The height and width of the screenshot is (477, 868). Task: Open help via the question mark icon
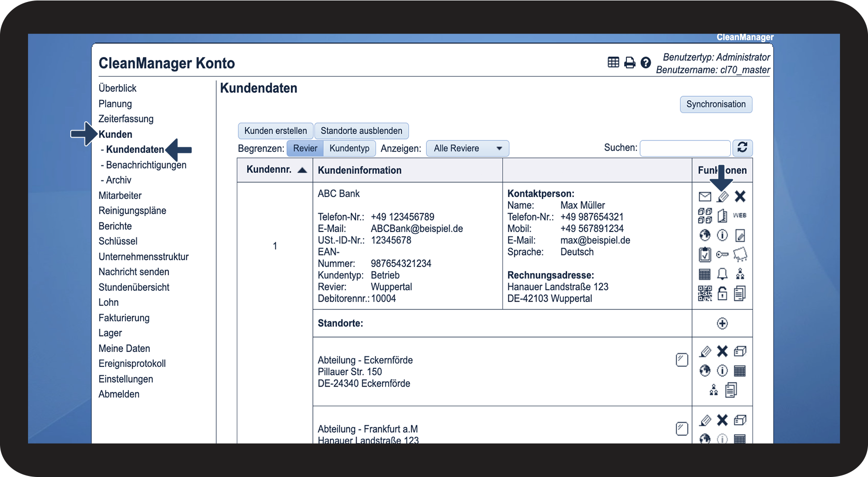point(645,63)
